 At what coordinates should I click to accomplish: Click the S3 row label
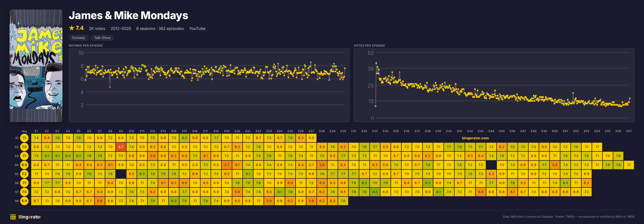coord(17,156)
